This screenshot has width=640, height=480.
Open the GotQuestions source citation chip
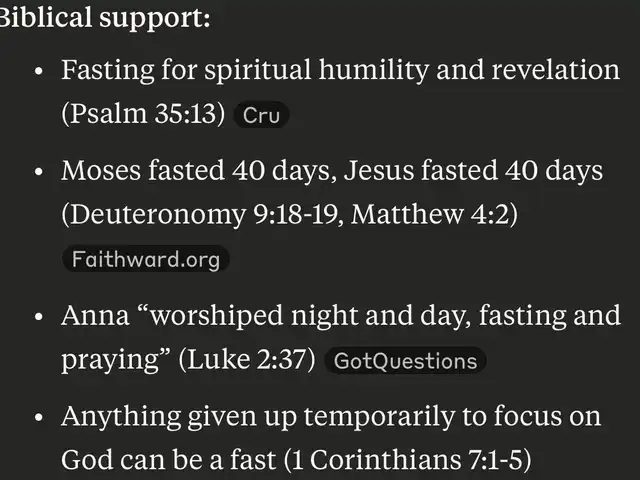point(406,361)
